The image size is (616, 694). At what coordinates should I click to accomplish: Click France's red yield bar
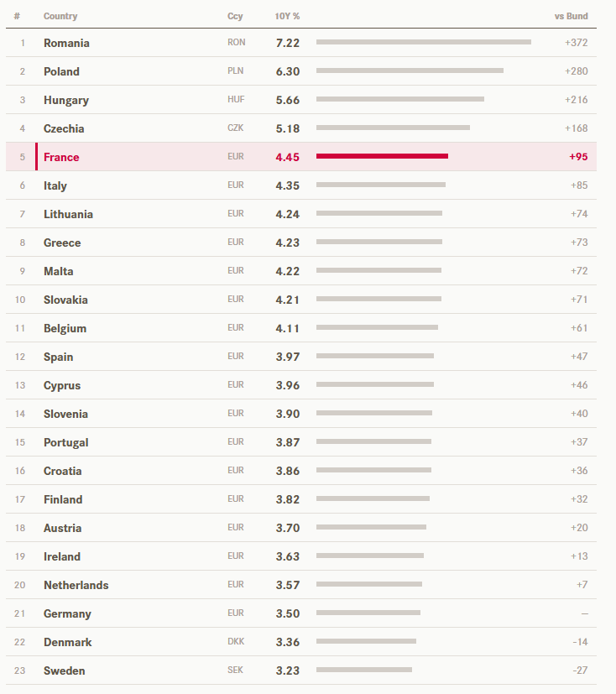coord(382,156)
